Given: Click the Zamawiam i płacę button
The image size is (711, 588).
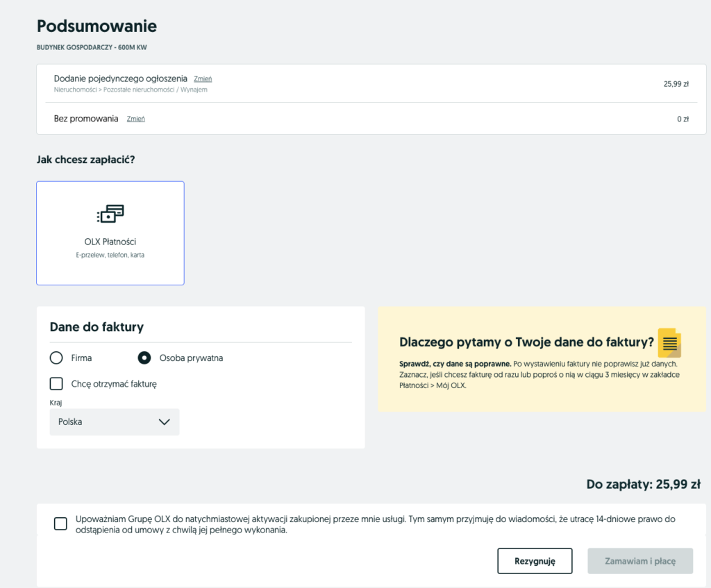Looking at the screenshot, I should pos(640,561).
